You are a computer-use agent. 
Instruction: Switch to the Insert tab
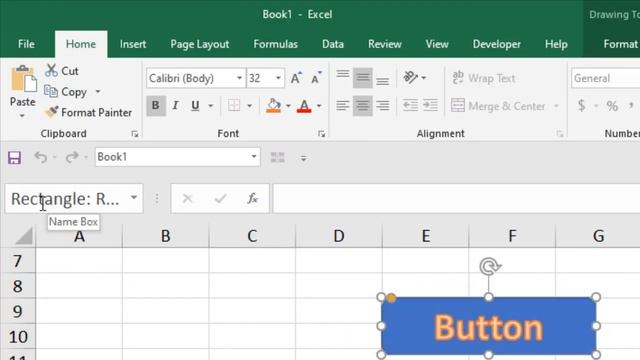[133, 44]
